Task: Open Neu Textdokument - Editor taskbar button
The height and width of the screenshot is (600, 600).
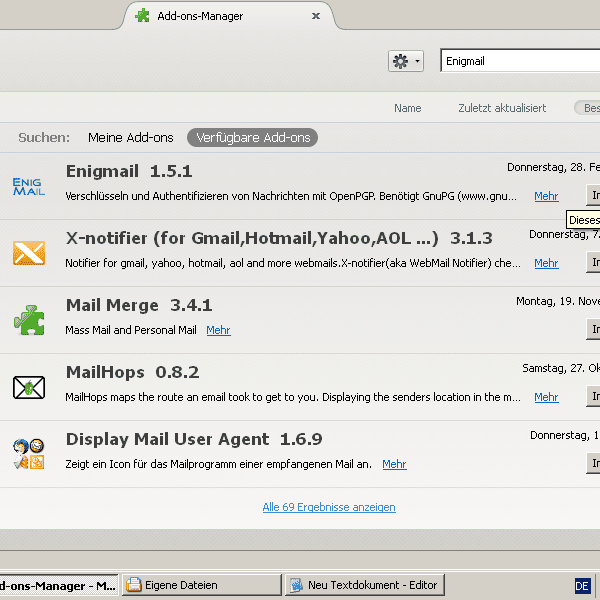Action: [365, 585]
